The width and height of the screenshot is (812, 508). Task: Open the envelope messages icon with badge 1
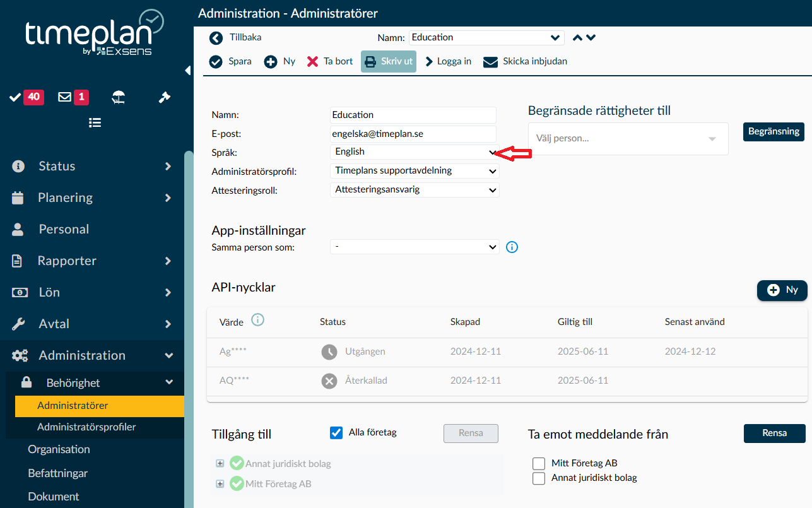point(65,97)
